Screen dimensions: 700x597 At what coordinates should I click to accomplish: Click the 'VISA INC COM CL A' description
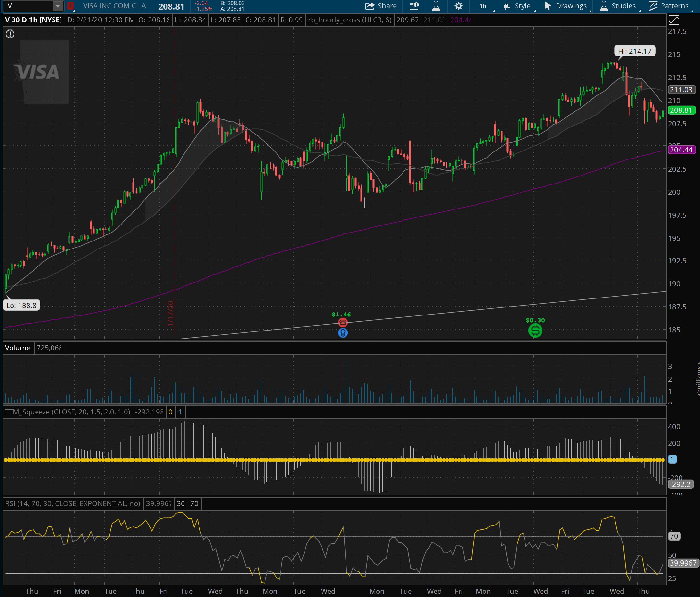[x=115, y=6]
